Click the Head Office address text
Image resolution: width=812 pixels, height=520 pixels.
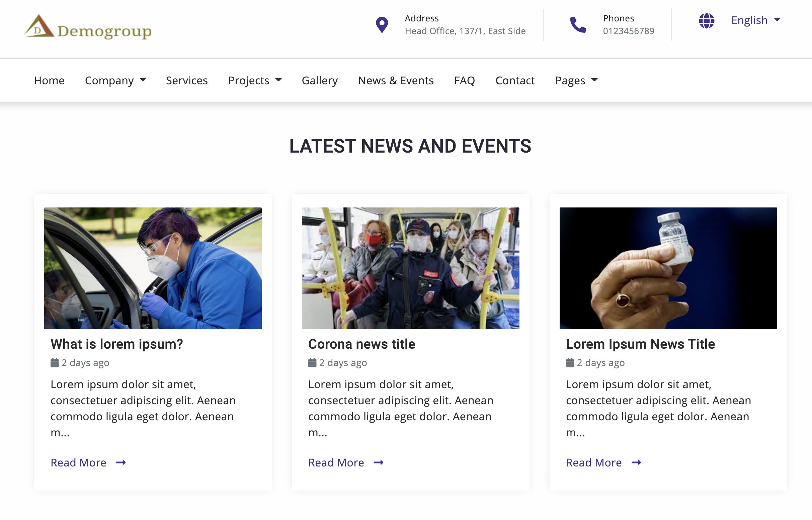pos(465,31)
